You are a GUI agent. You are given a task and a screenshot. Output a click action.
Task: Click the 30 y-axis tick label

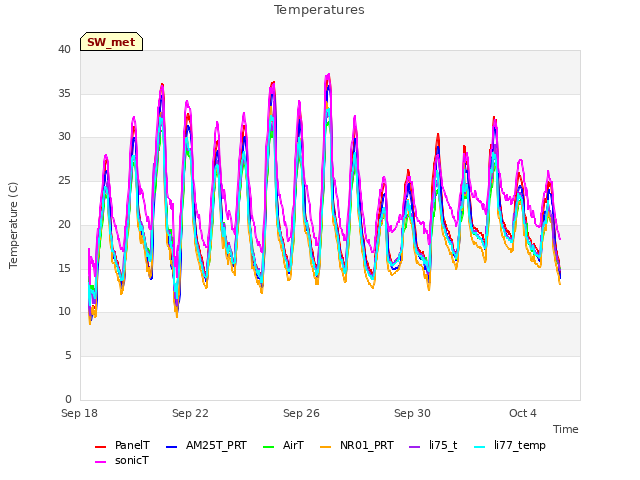coord(64,137)
